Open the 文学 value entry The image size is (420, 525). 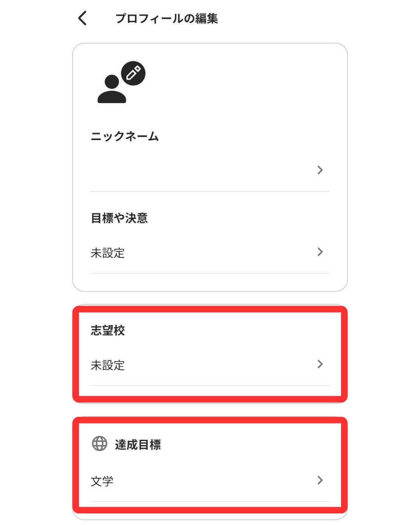click(102, 481)
